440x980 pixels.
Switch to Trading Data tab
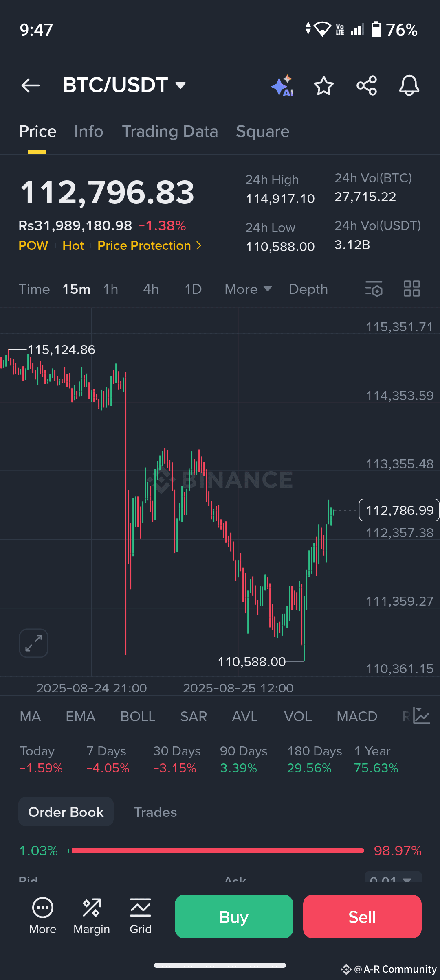(x=170, y=131)
